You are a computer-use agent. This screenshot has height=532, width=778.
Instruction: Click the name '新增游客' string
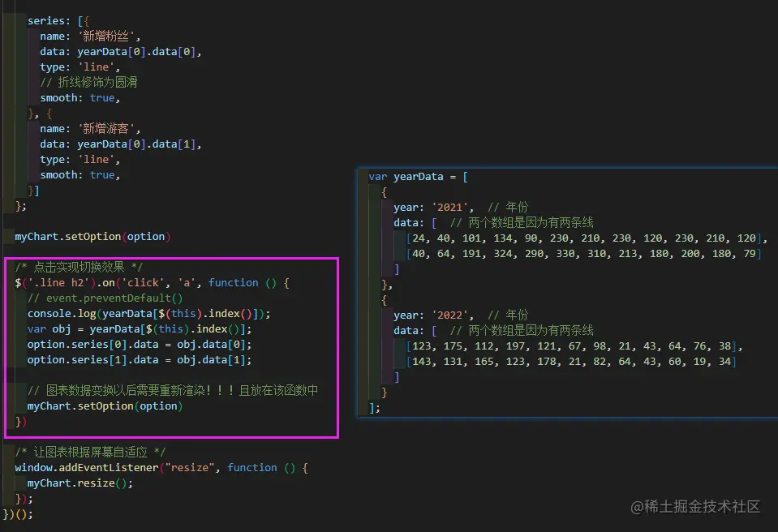pyautogui.click(x=106, y=129)
